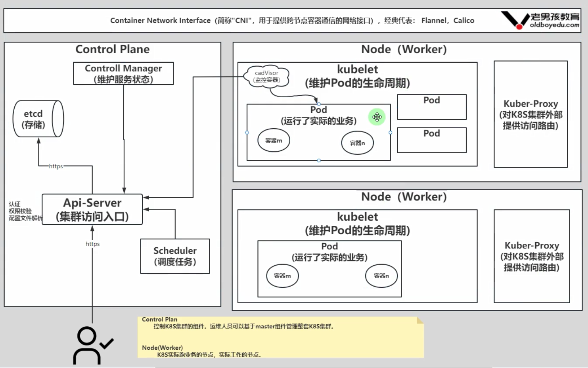Click the Node (Worker) title above cadVisor

tap(404, 49)
